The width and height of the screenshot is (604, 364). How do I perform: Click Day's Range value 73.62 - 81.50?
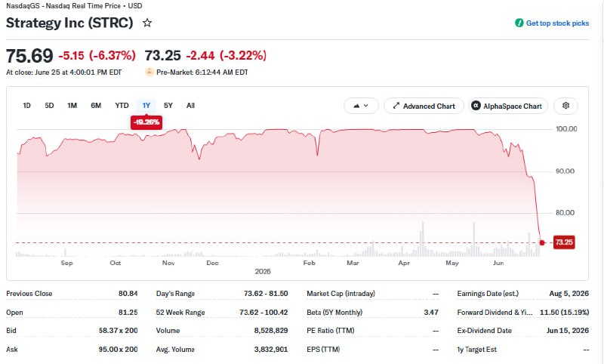click(x=266, y=294)
